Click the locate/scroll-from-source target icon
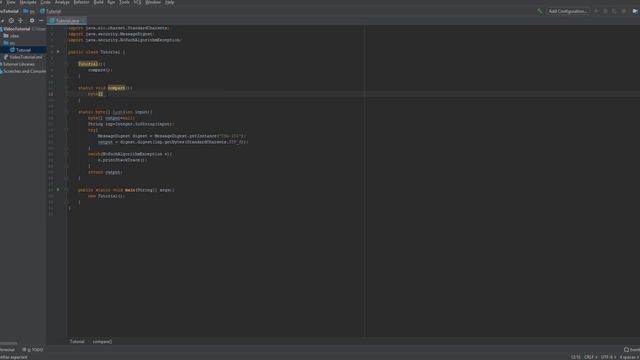The image size is (640, 360). (x=11, y=20)
